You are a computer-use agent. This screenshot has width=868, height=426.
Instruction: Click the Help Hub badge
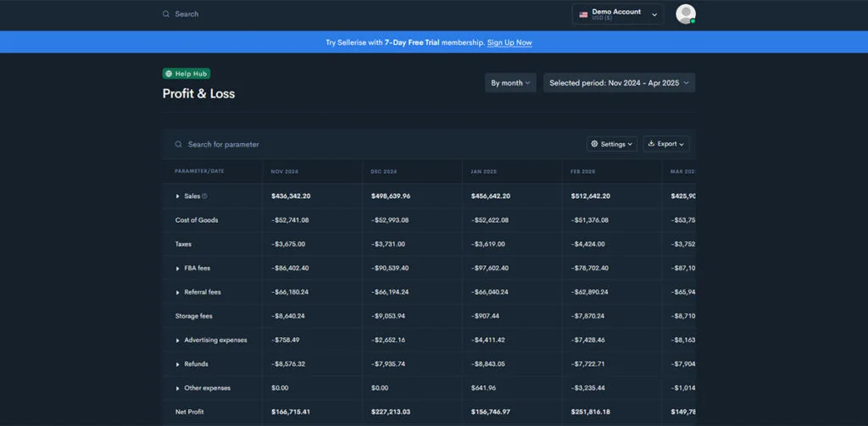pyautogui.click(x=186, y=74)
